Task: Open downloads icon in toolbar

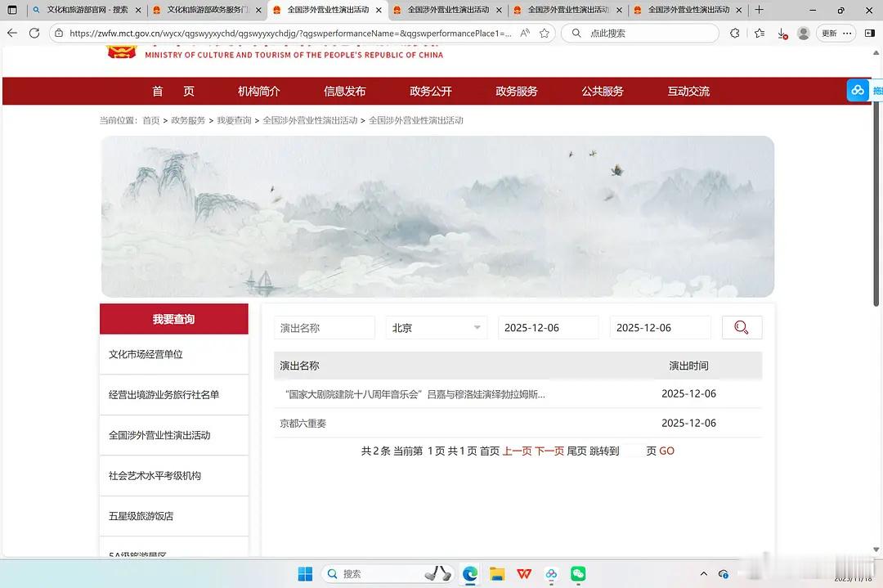Action: coord(782,34)
